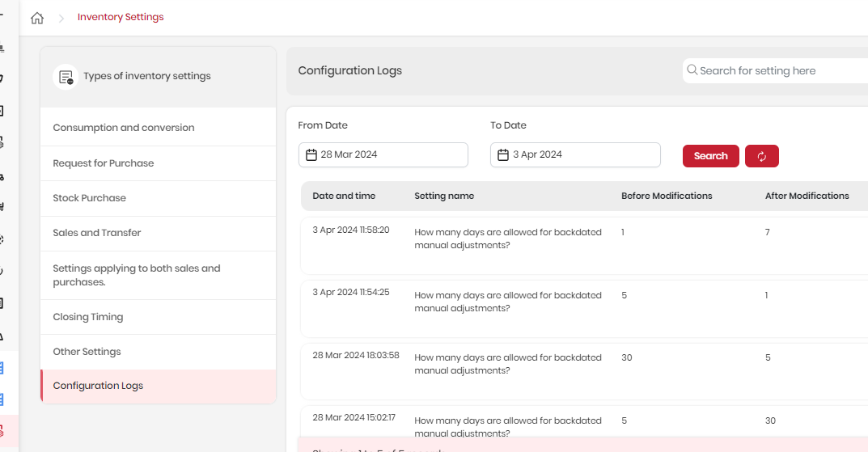Screen dimensions: 868x452
Task: Open the From Date picker showing 28 Mar 2024
Action: pos(383,155)
